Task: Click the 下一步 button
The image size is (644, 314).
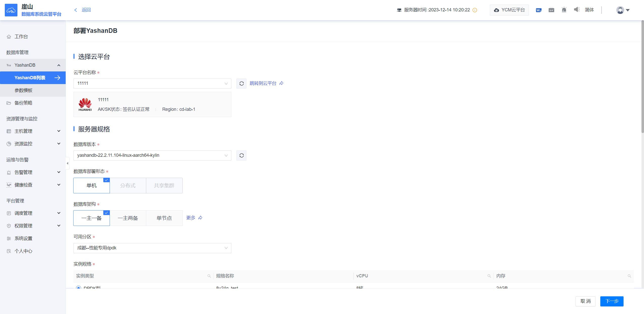Action: pyautogui.click(x=612, y=301)
